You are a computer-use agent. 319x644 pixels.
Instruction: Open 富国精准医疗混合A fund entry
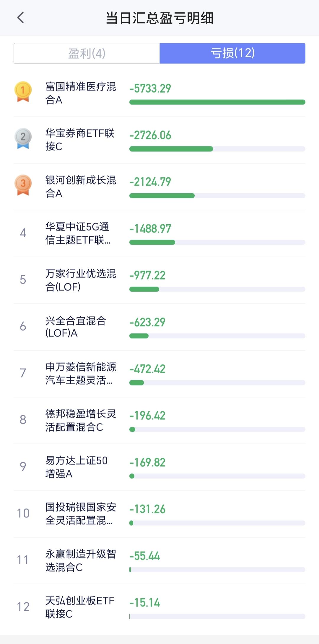pos(159,93)
